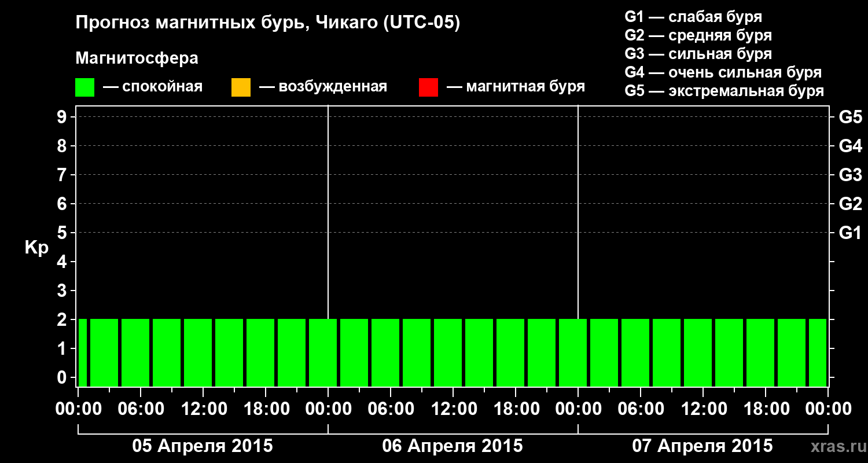Click the 06:00 time label above 05 Апреля
Screen dimensions: 868x463
point(141,409)
